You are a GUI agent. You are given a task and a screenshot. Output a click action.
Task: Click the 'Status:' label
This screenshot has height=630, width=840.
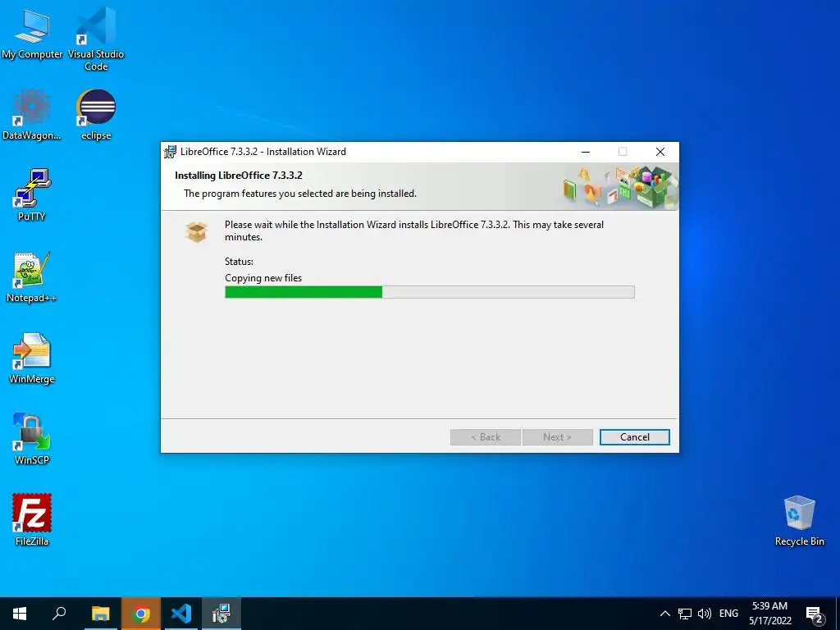[x=239, y=262]
